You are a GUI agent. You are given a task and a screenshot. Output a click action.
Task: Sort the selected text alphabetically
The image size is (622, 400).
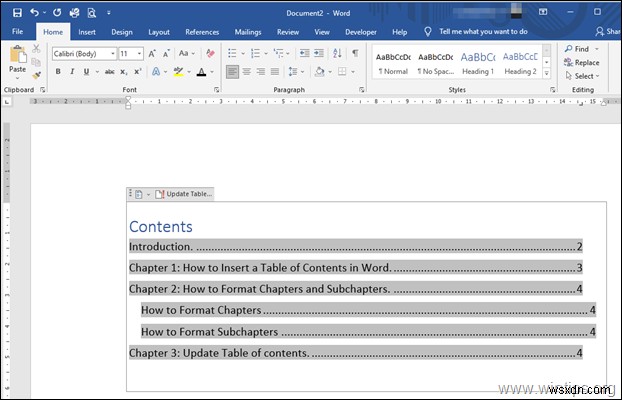pyautogui.click(x=337, y=53)
